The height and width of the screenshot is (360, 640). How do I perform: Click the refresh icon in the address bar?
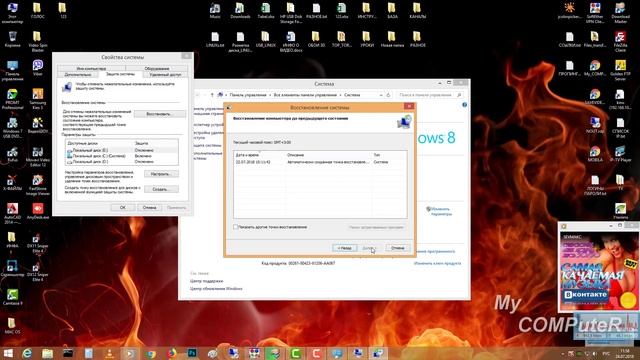point(388,95)
